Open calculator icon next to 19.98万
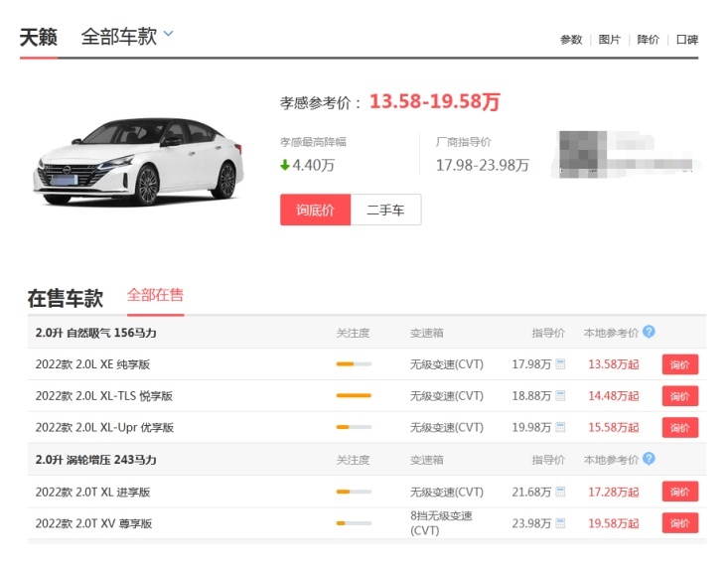The height and width of the screenshot is (567, 728). [560, 427]
